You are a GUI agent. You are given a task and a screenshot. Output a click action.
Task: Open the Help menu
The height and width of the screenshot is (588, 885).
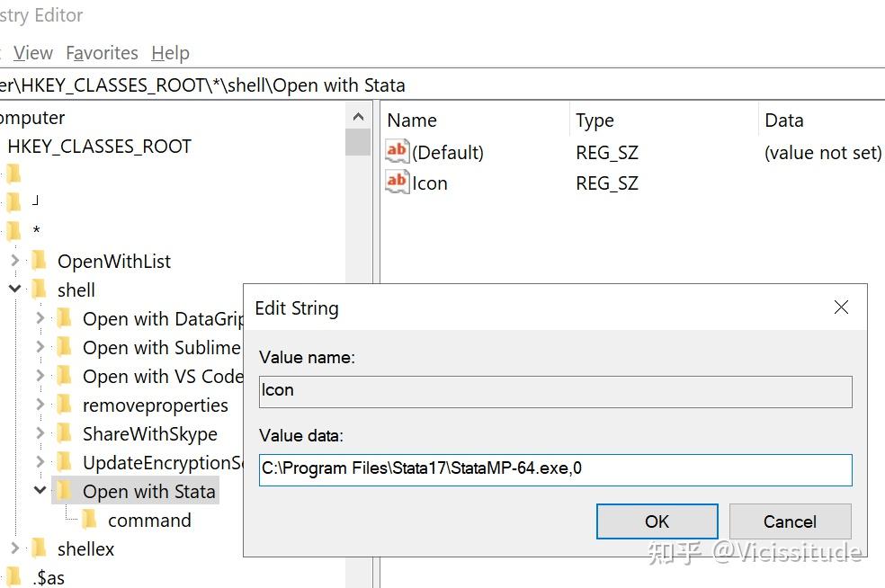(x=170, y=53)
